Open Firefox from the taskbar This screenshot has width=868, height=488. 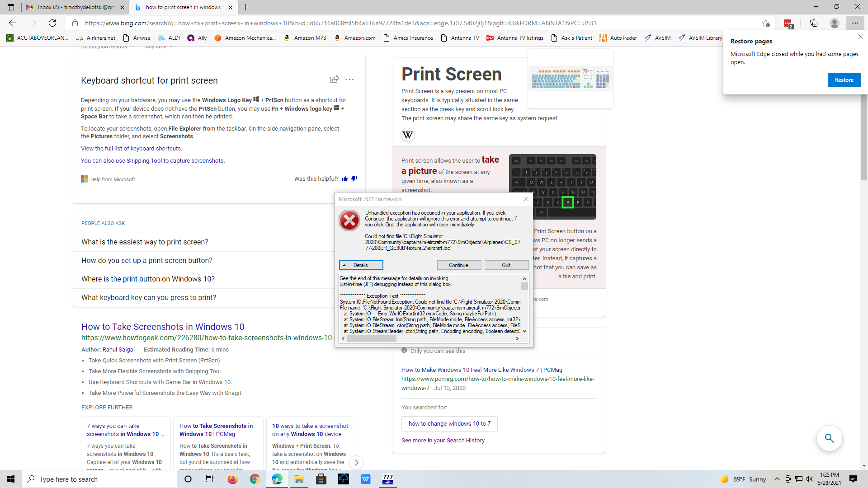click(232, 479)
